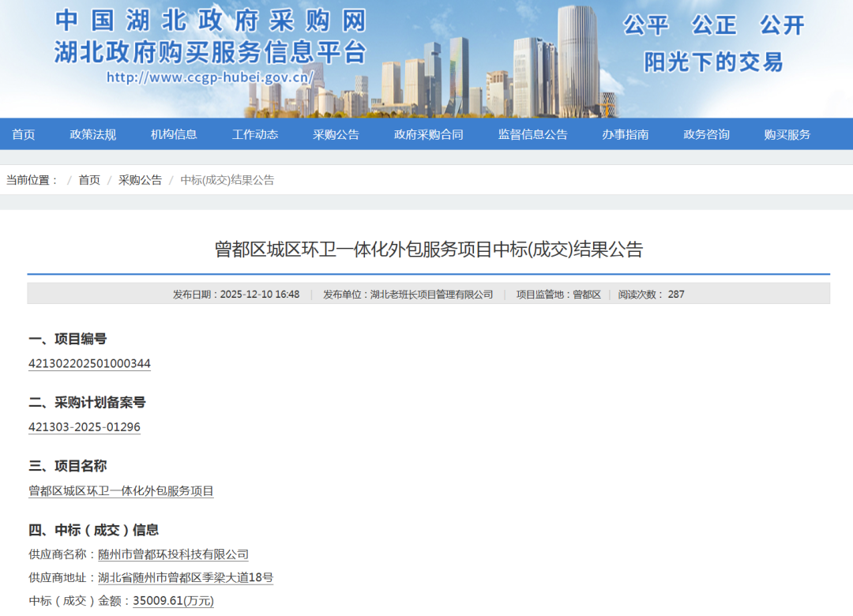The height and width of the screenshot is (616, 853).
Task: Click the publish date 2025-12-10 16:48
Action: [x=260, y=295]
